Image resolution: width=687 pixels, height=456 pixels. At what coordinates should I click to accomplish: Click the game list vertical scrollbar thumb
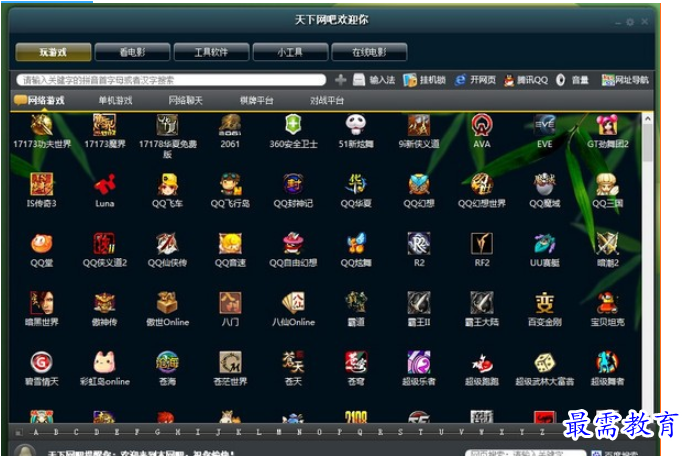(x=648, y=143)
